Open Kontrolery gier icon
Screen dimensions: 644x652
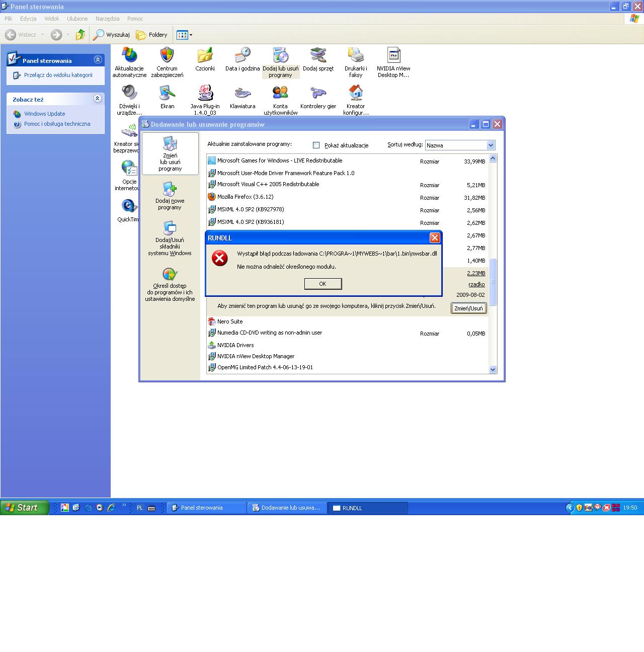click(318, 97)
